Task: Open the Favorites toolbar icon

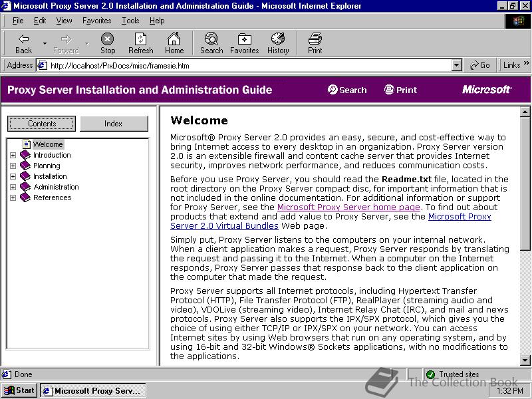Action: pyautogui.click(x=244, y=43)
